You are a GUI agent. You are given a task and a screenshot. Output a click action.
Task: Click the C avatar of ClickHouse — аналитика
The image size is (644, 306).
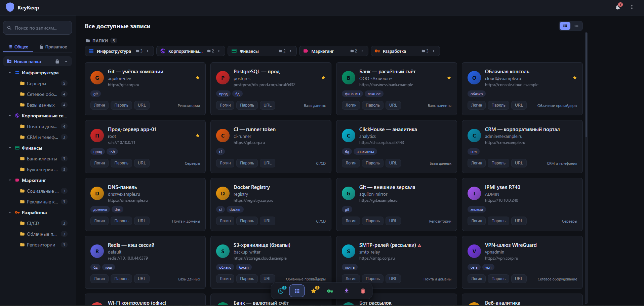(349, 136)
